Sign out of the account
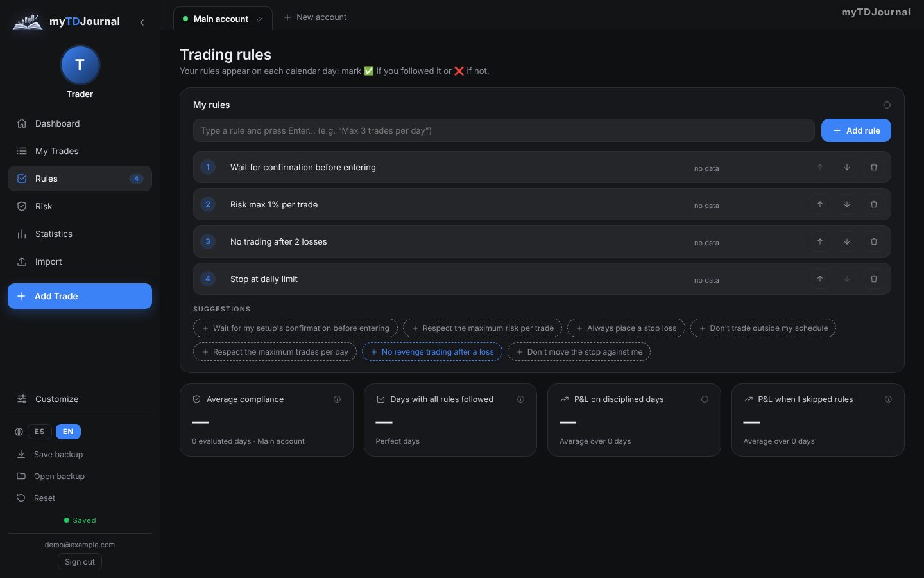 coord(80,562)
